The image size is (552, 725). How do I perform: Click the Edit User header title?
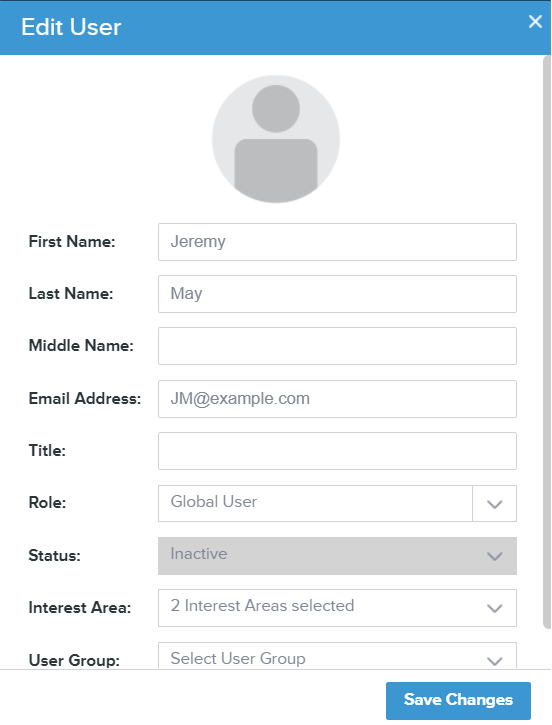pos(71,27)
